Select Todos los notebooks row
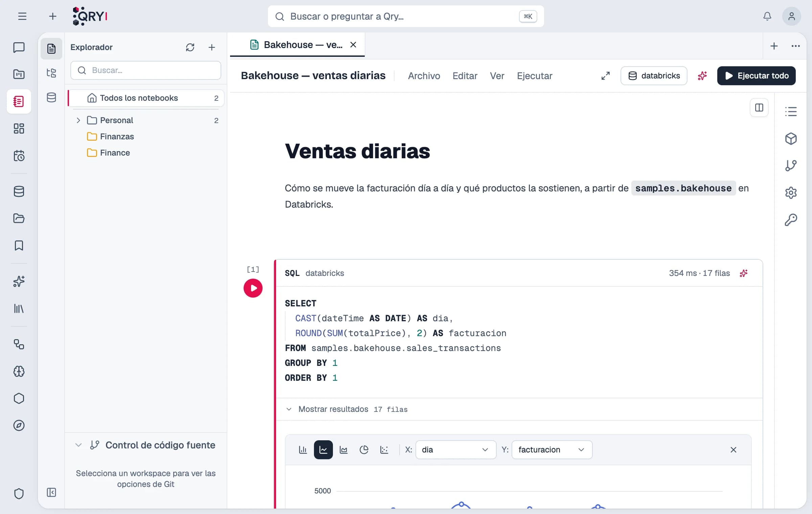Image resolution: width=812 pixels, height=514 pixels. pyautogui.click(x=146, y=98)
